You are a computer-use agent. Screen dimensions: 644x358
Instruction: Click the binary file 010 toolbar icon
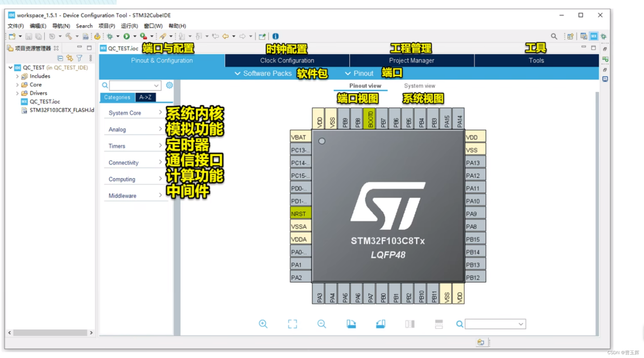[85, 36]
